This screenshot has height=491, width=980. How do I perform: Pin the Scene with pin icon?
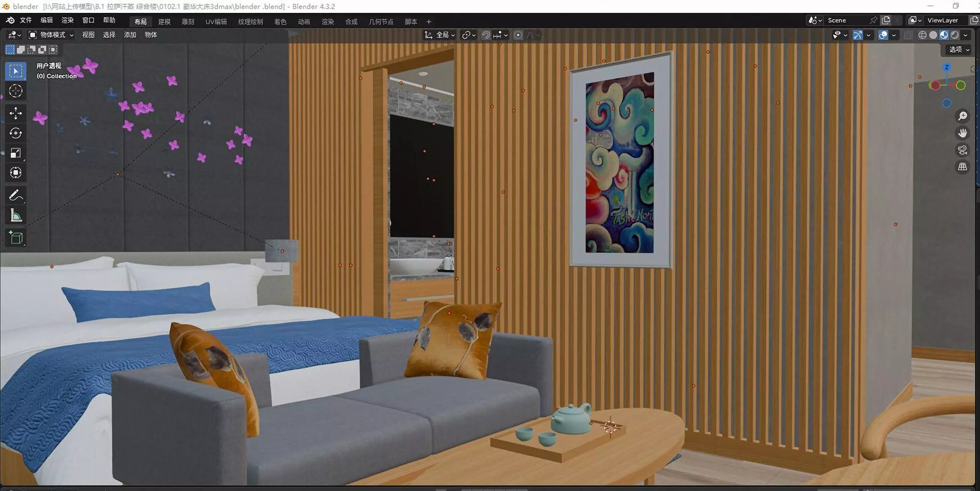[874, 20]
